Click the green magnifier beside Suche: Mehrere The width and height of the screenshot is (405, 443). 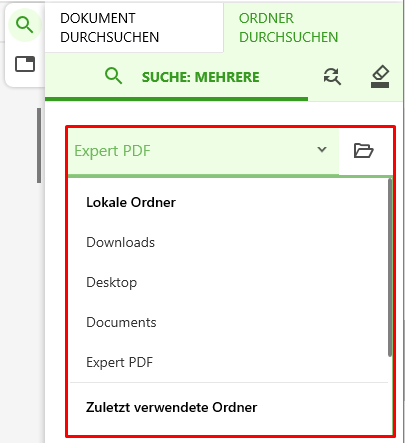point(113,76)
